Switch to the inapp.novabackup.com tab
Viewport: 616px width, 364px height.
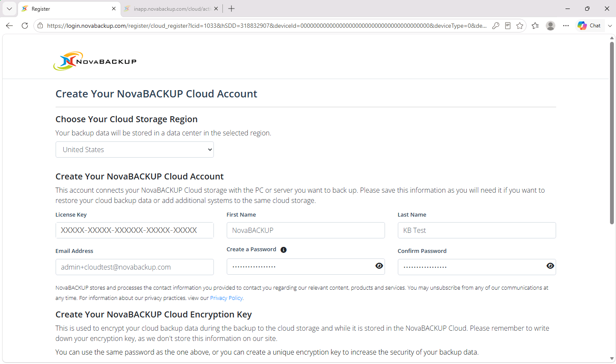(x=171, y=9)
